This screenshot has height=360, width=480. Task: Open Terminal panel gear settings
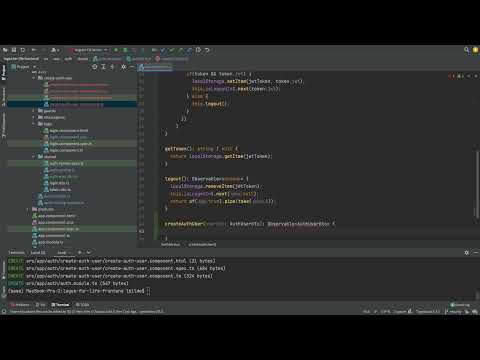tap(466, 253)
